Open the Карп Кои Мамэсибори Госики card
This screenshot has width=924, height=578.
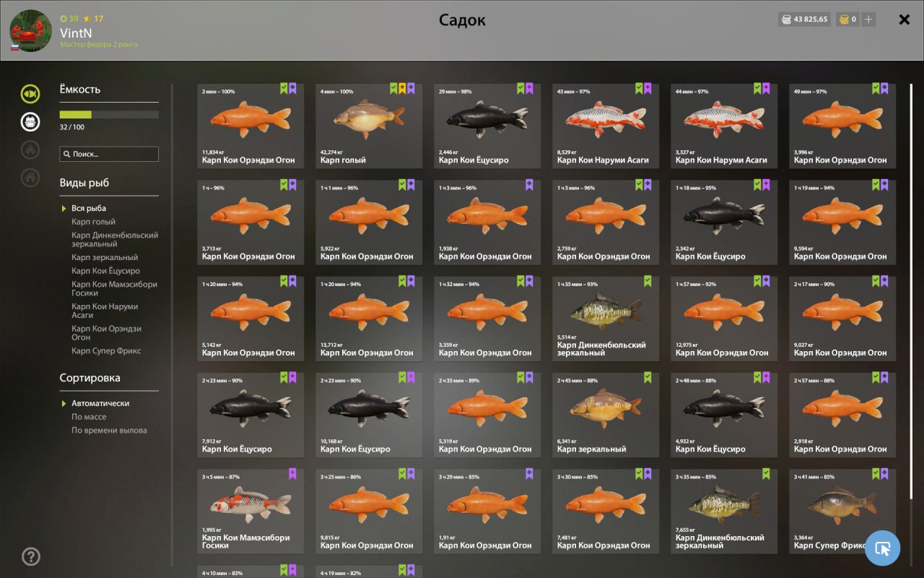point(250,512)
